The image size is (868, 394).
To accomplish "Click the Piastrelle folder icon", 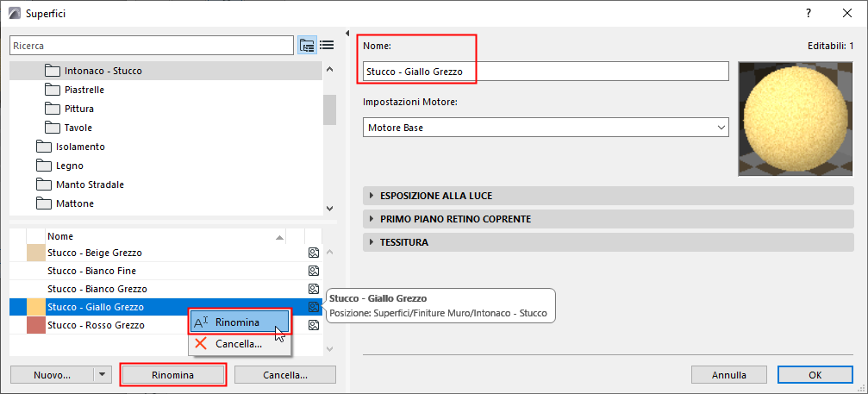I will (51, 90).
